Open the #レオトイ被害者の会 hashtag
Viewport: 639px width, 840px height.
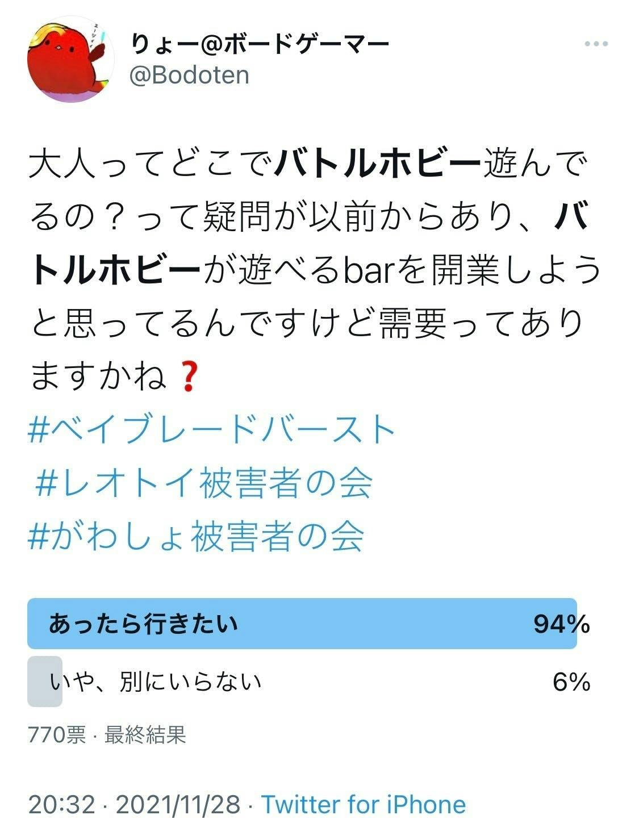point(203,483)
